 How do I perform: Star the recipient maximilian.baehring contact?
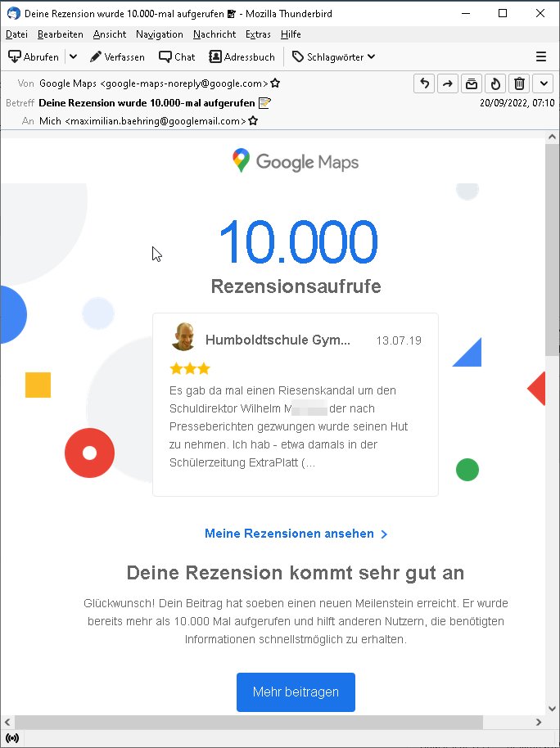pos(253,121)
